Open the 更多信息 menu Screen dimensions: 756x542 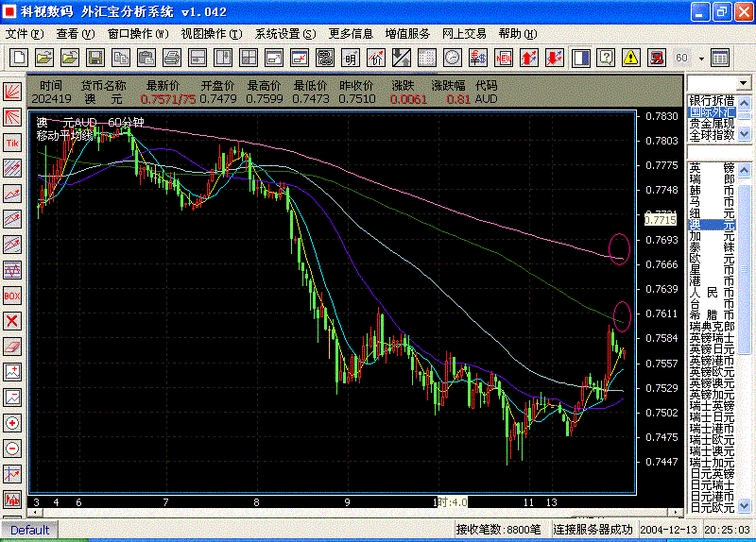click(x=351, y=34)
